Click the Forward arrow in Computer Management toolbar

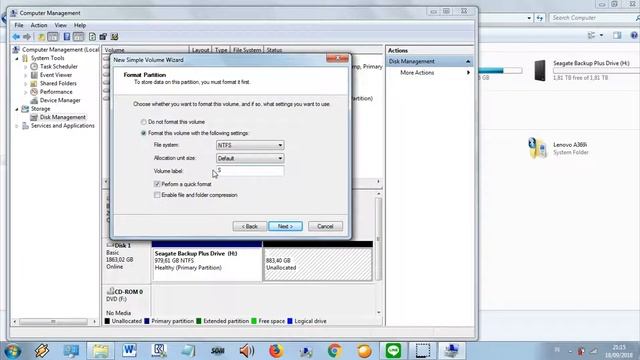[27, 37]
